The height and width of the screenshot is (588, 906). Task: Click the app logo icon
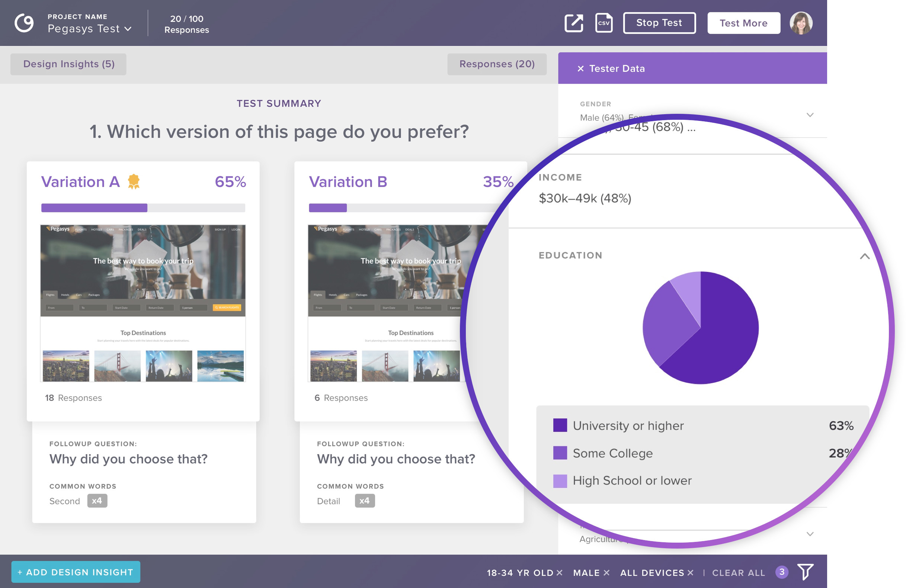(x=24, y=23)
